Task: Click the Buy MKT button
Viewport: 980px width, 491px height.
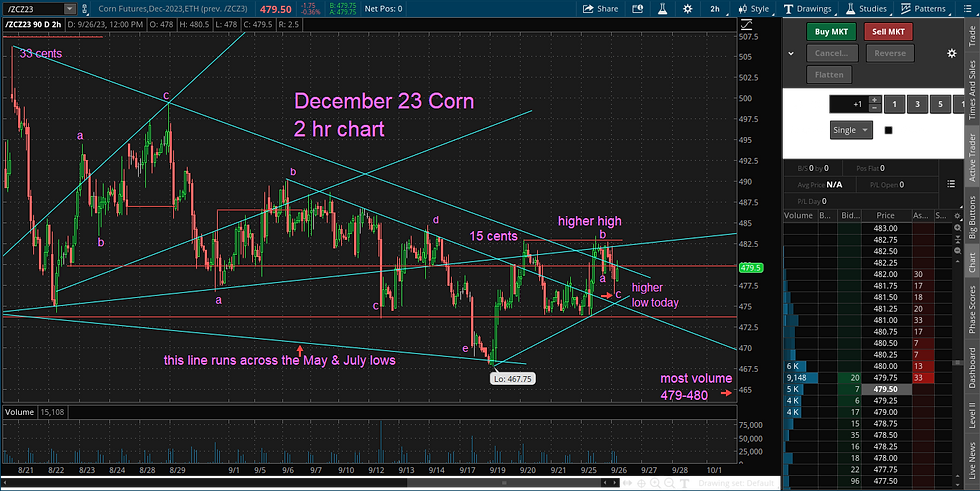Action: [x=831, y=31]
